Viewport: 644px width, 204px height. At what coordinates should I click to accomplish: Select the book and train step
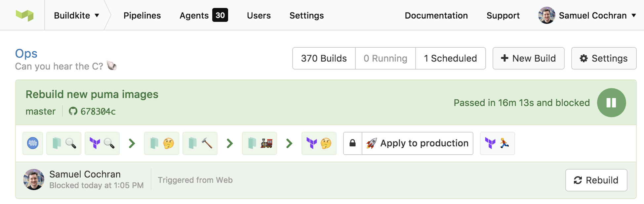click(x=260, y=143)
